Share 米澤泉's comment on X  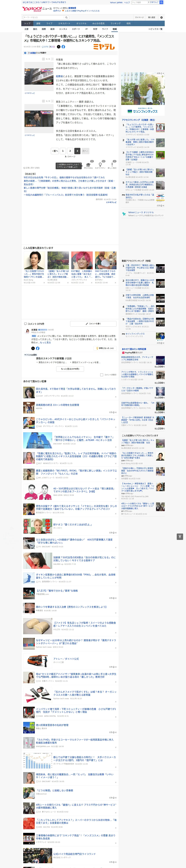click(33, 348)
